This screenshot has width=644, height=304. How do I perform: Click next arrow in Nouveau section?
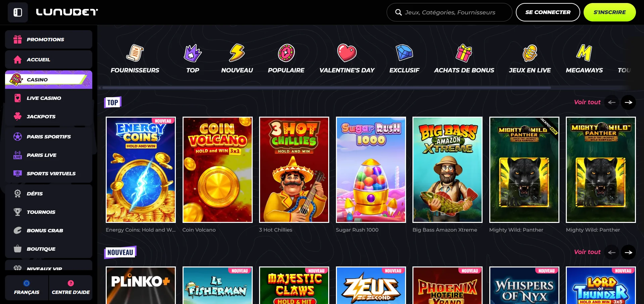[x=628, y=252]
